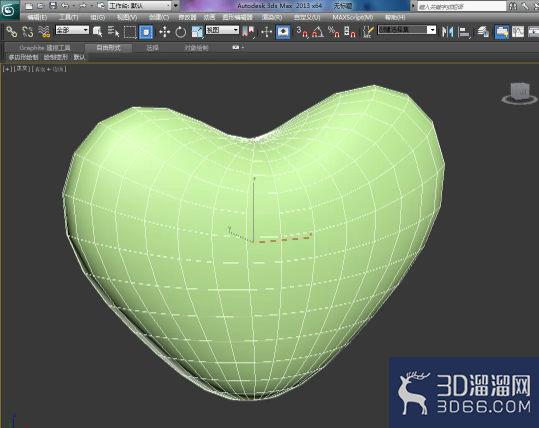Image resolution: width=539 pixels, height=428 pixels.
Task: Click the keyword search input field
Action: tap(462, 6)
